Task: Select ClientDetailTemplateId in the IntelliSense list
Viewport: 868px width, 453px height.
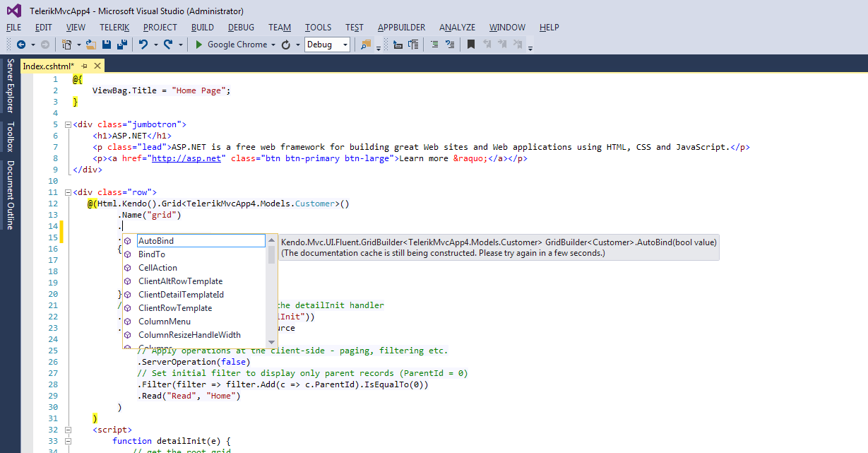Action: pyautogui.click(x=194, y=295)
